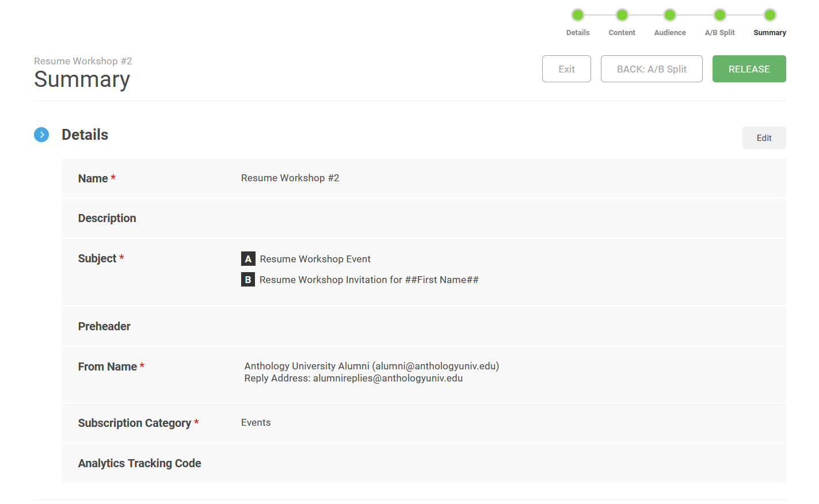This screenshot has width=819, height=504.
Task: Click the Content step circle indicator
Action: [622, 15]
